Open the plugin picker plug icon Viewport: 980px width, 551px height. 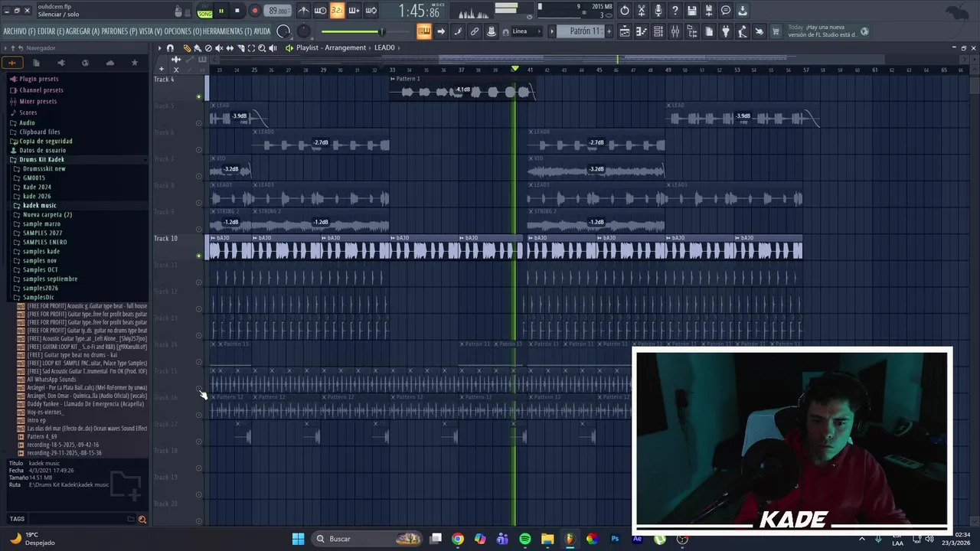pyautogui.click(x=725, y=31)
